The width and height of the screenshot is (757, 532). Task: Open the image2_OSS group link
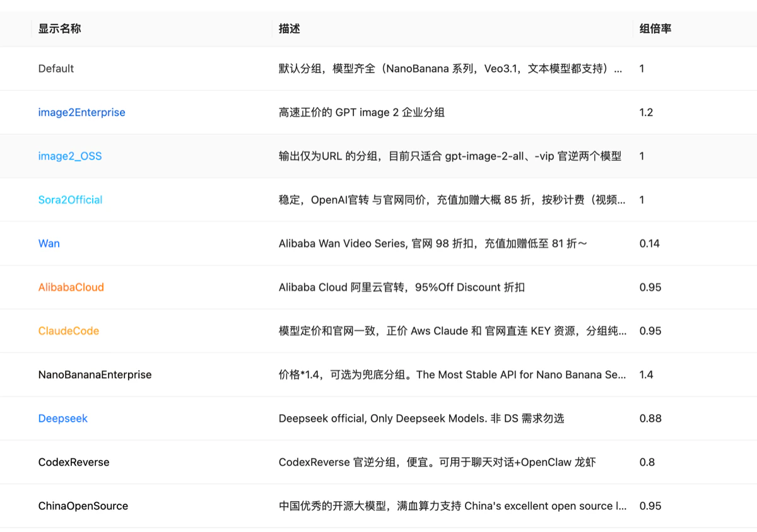pos(69,156)
